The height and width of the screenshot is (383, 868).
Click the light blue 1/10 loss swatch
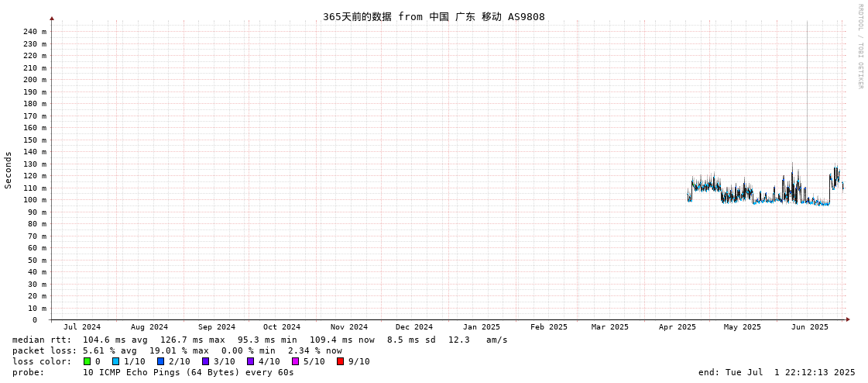point(115,361)
